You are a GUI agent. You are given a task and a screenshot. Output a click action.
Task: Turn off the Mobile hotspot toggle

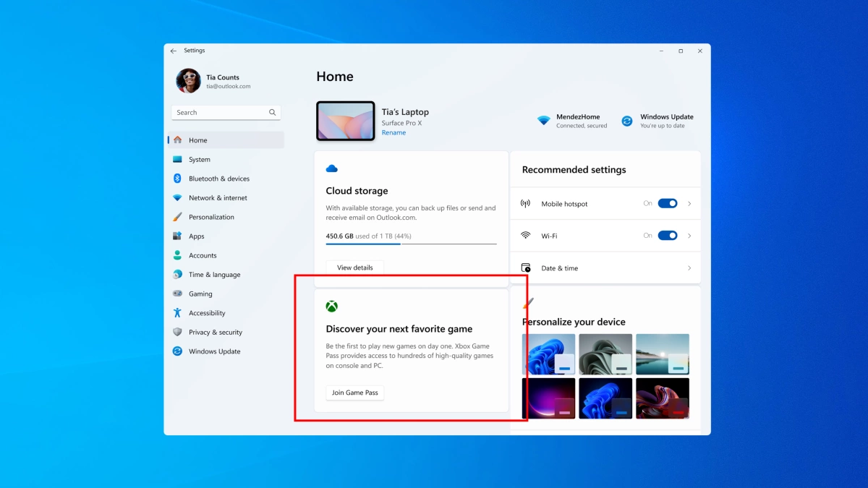(x=668, y=204)
